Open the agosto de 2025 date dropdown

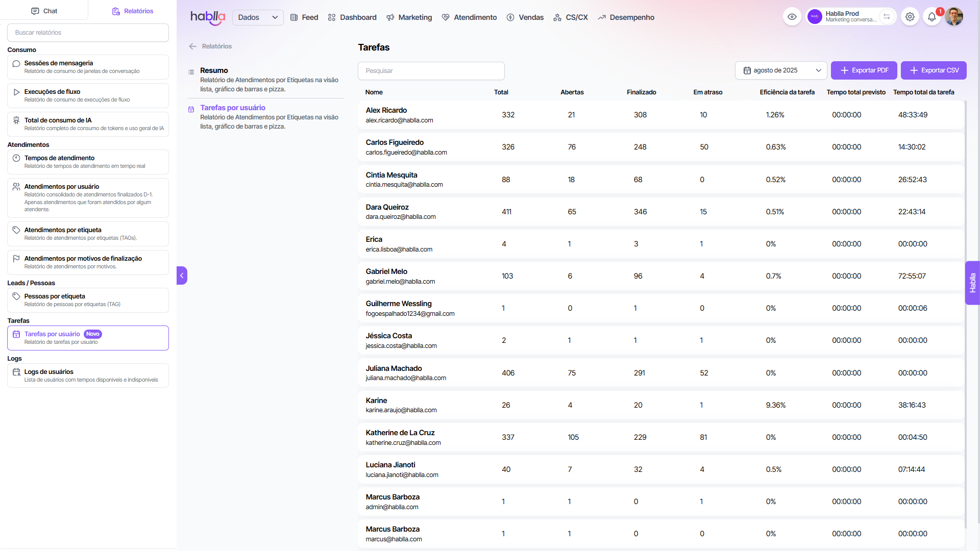(x=780, y=70)
